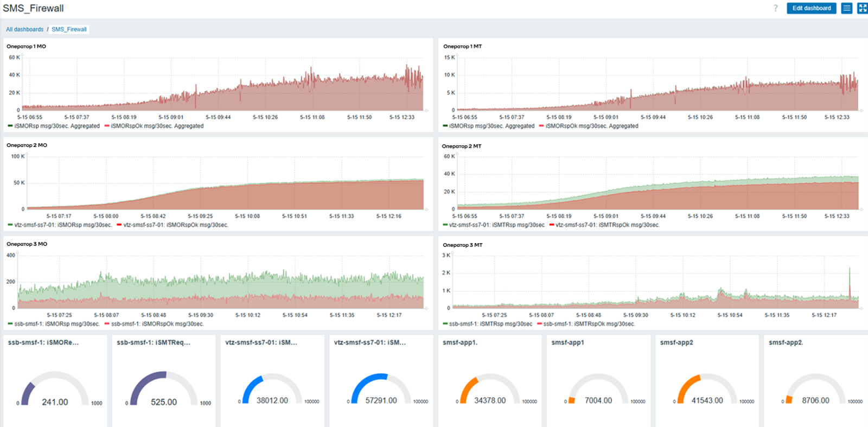Toggle green iSMORsp Aggregated legend in Оператор 1 MO
This screenshot has height=427, width=868.
(54, 126)
